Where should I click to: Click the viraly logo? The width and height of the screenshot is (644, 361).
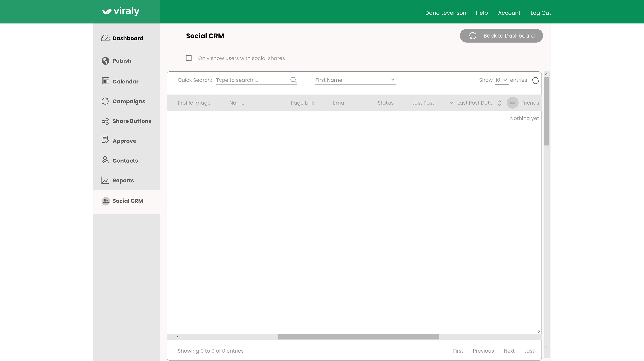tap(121, 11)
